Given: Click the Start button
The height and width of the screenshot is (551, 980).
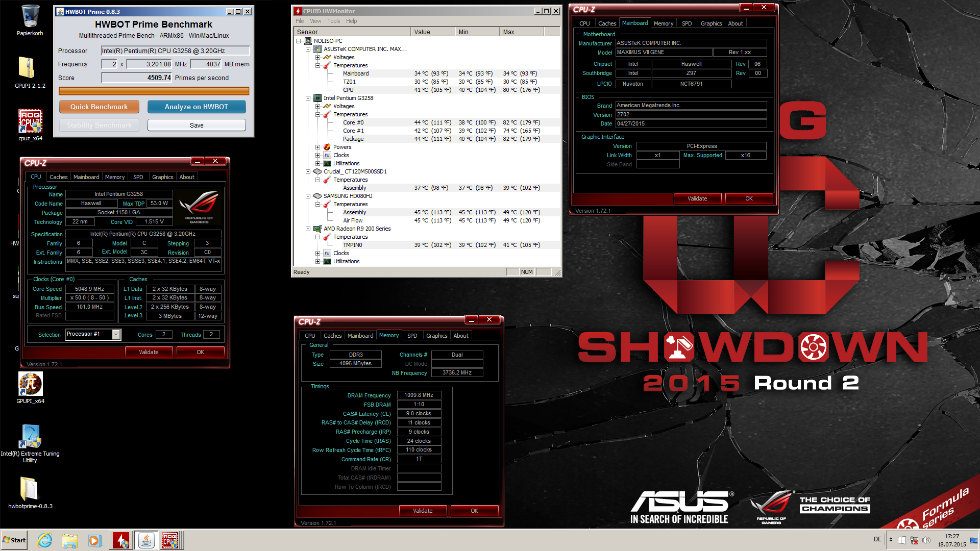Looking at the screenshot, I should tap(14, 540).
